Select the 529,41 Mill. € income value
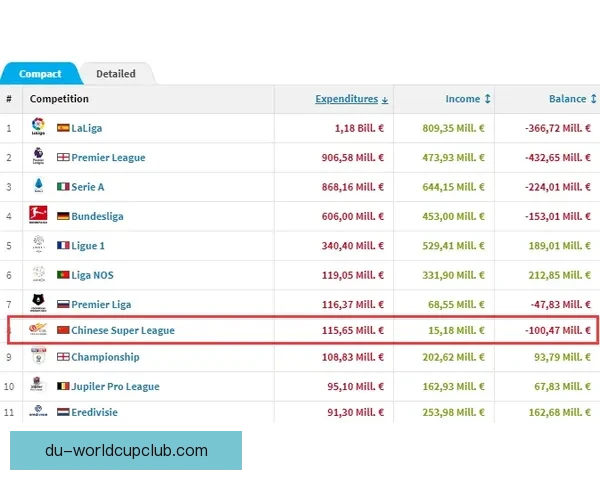 [453, 246]
